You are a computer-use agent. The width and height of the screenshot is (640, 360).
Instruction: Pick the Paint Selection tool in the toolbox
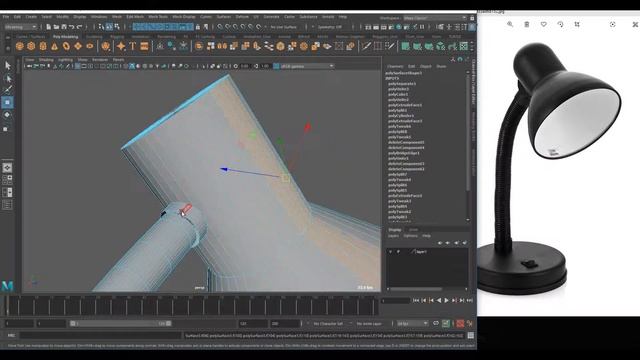(x=7, y=90)
